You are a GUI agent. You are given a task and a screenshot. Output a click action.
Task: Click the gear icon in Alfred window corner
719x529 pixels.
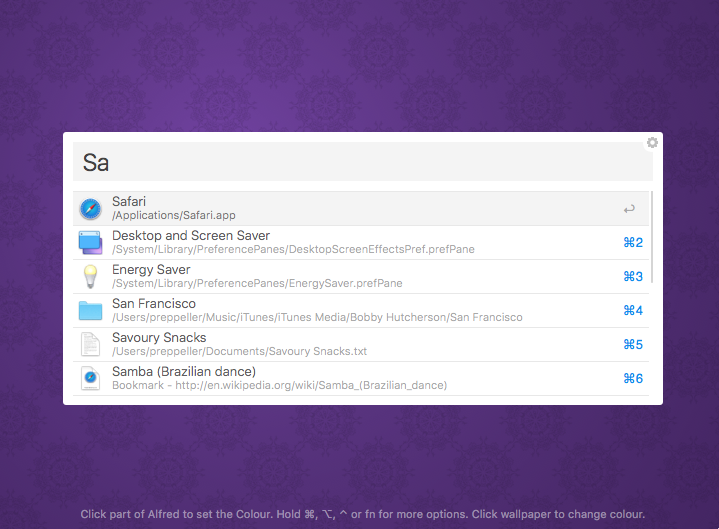[652, 143]
